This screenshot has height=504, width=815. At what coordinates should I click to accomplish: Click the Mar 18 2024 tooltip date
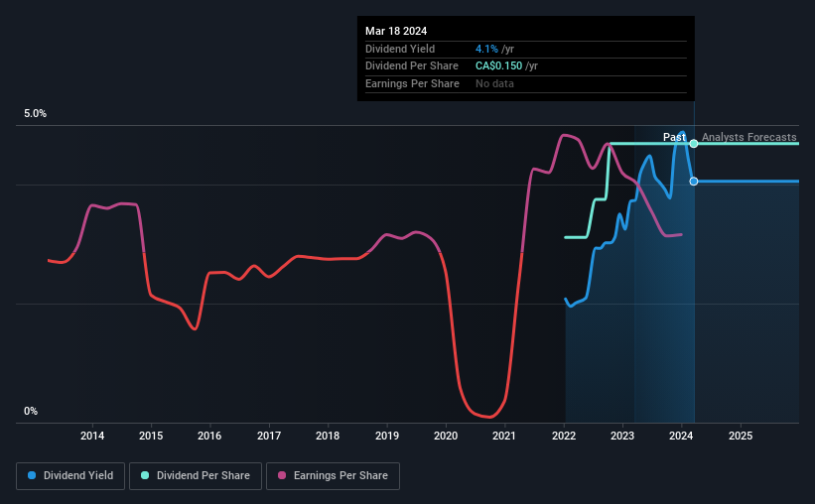click(396, 31)
